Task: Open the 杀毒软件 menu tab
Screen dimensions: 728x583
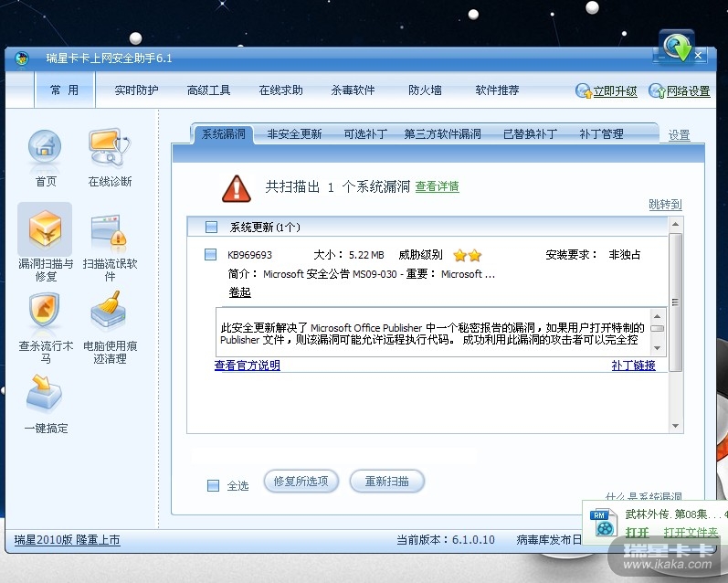Action: [353, 90]
